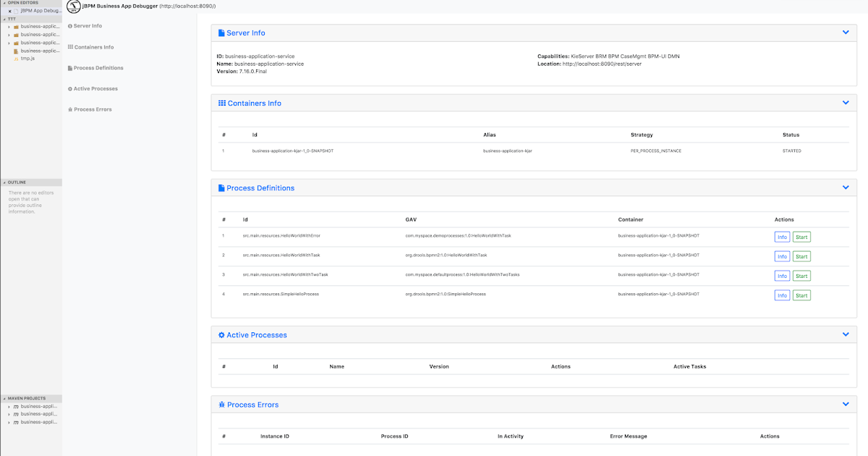
Task: Click the alias business-application-kjar cell
Action: [x=508, y=151]
